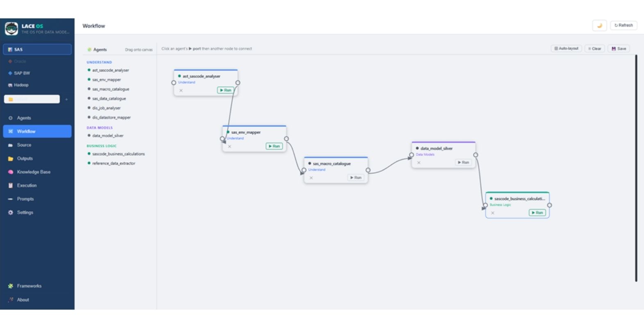Image resolution: width=644 pixels, height=328 pixels.
Task: Open the project folder dropdown
Action: (x=32, y=99)
